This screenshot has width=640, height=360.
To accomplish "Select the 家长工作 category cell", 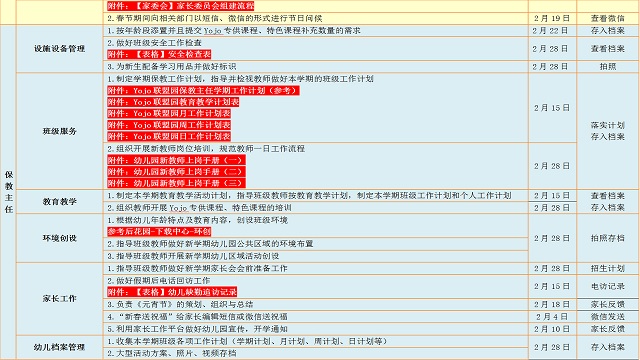I will [60, 298].
